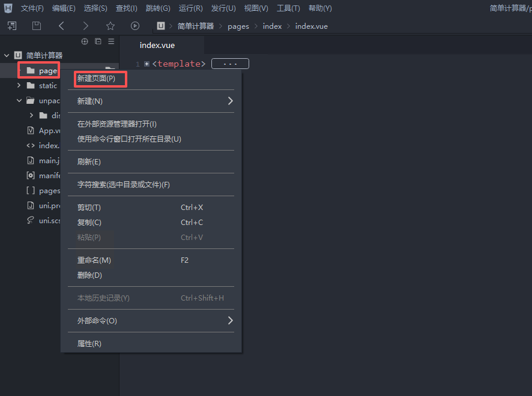532x396 pixels.
Task: Click the save file toolbar icon
Action: [x=37, y=26]
